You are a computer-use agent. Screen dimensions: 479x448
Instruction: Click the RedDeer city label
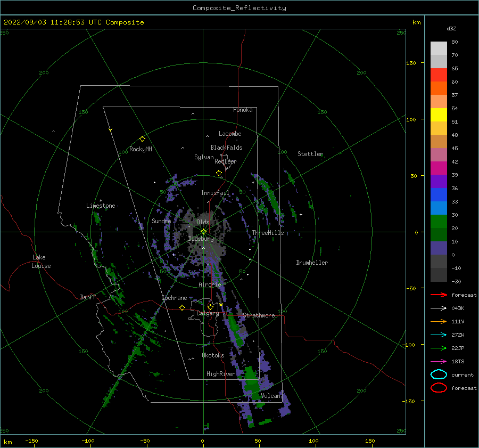226,161
